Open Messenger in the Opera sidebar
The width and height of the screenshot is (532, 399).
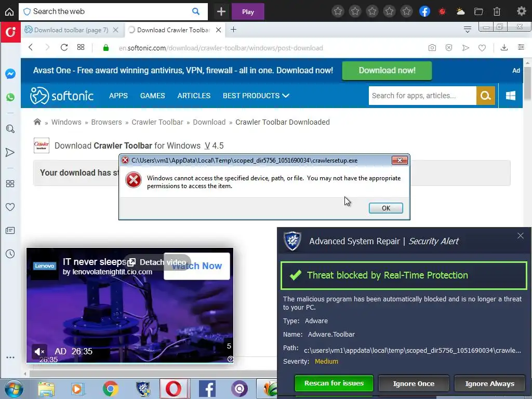[x=10, y=74]
